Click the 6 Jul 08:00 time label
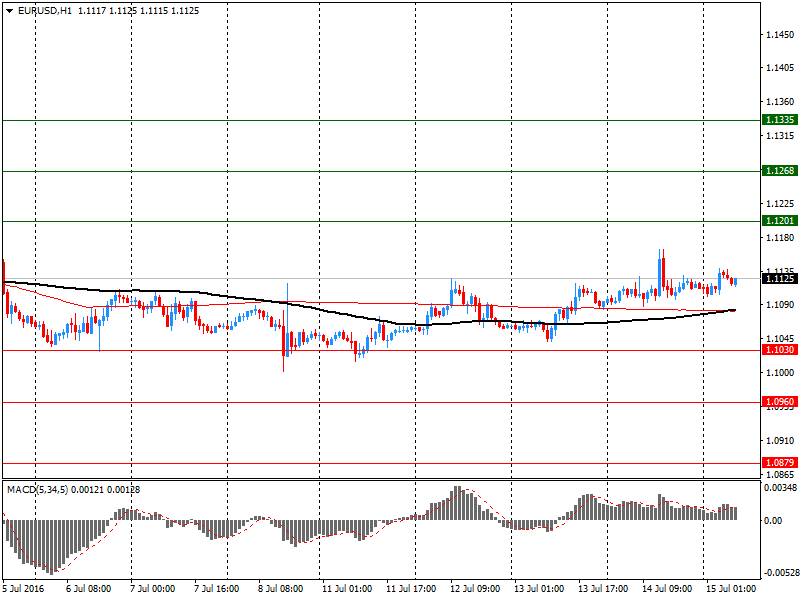The width and height of the screenshot is (800, 600). [x=89, y=589]
